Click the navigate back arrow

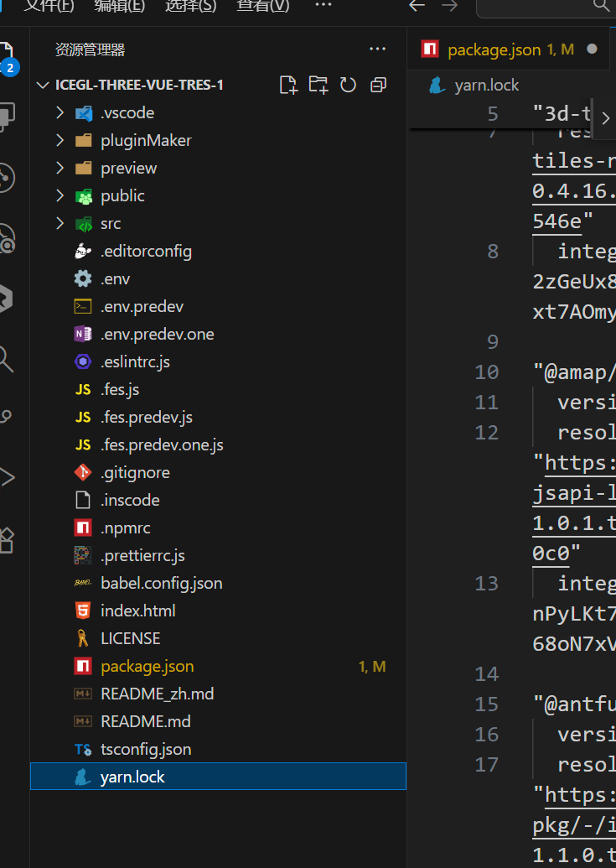417,6
